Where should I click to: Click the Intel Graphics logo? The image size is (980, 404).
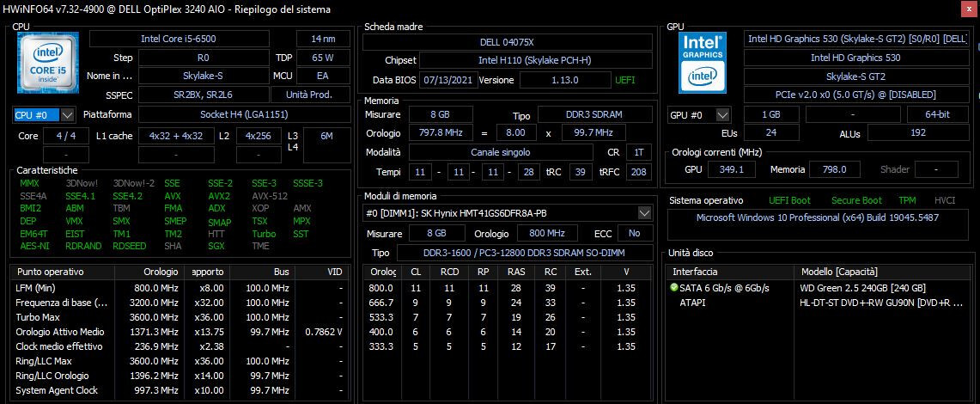coord(703,63)
